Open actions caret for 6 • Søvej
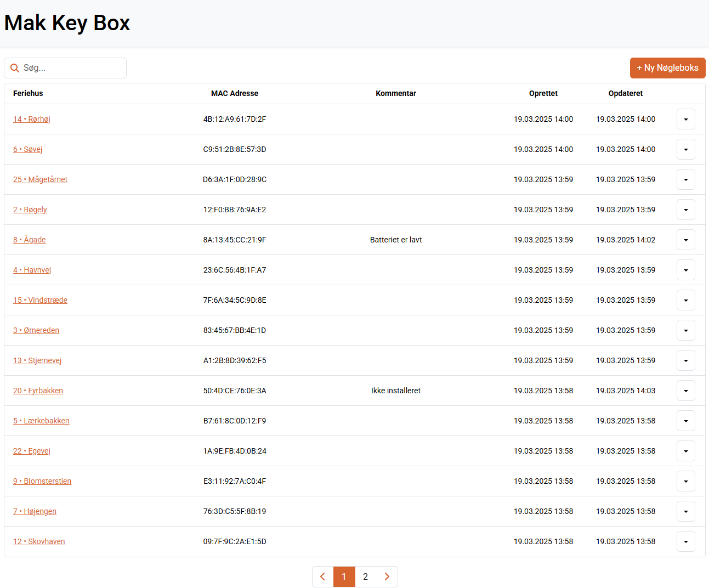 point(685,149)
